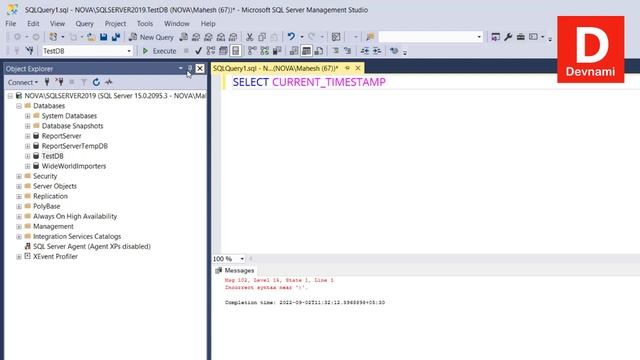This screenshot has width=640, height=360.
Task: Execute the current query
Action: [159, 51]
